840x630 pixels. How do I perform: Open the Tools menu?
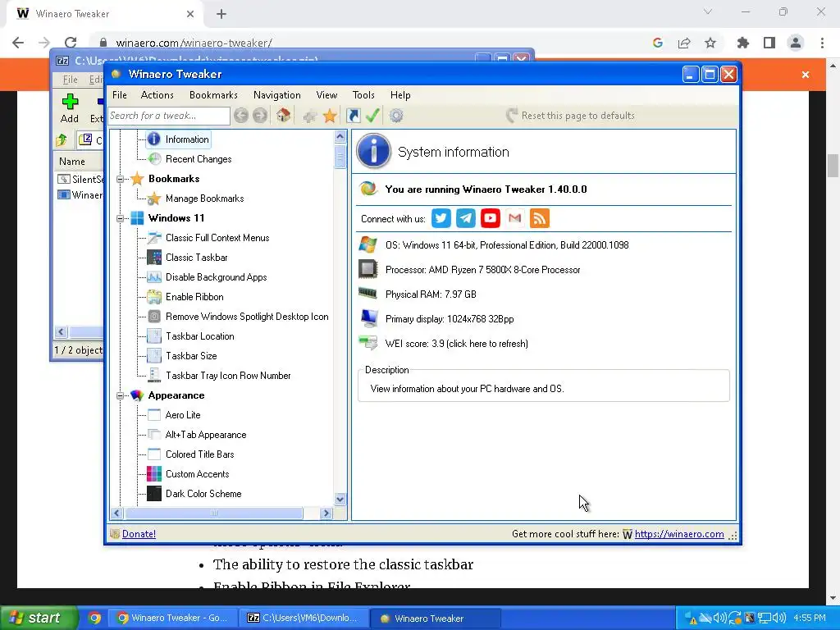363,95
